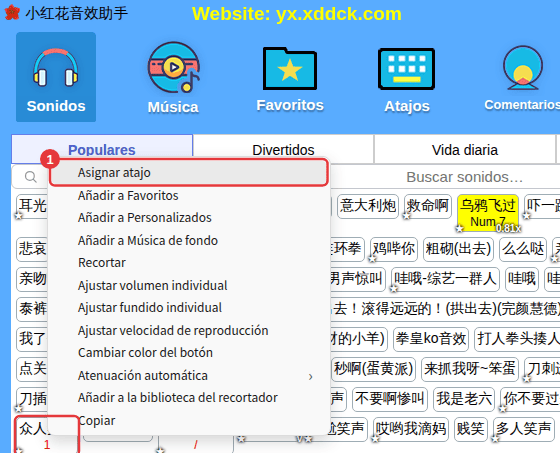Viewport: 560px width, 453px height.
Task: Open the Comentarios section icon
Action: (523, 68)
